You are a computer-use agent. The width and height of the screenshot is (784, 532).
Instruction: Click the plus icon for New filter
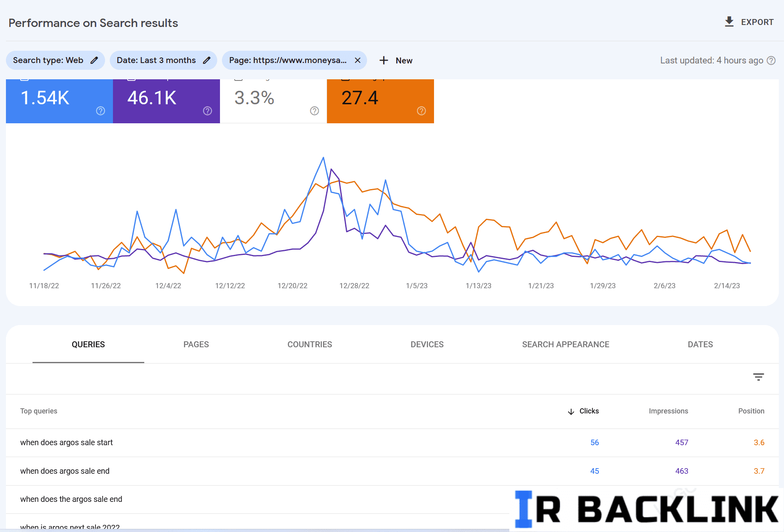[x=383, y=60]
